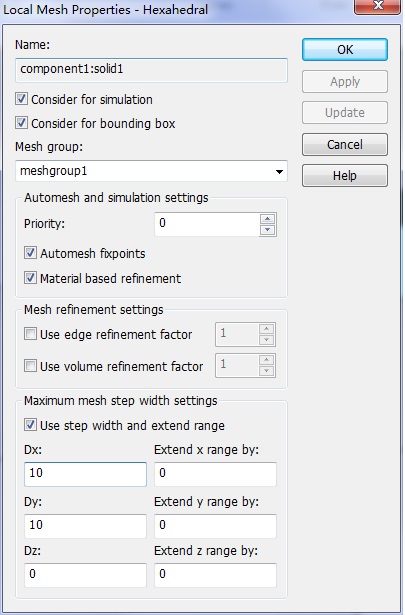Disable Automesh fixpoints option
Viewport: 405px width, 615px height.
click(x=30, y=253)
